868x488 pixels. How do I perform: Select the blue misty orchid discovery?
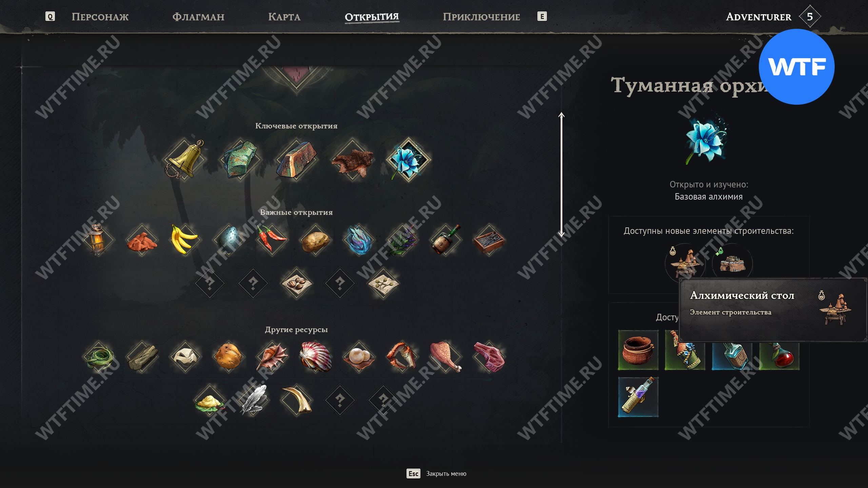[x=408, y=159]
